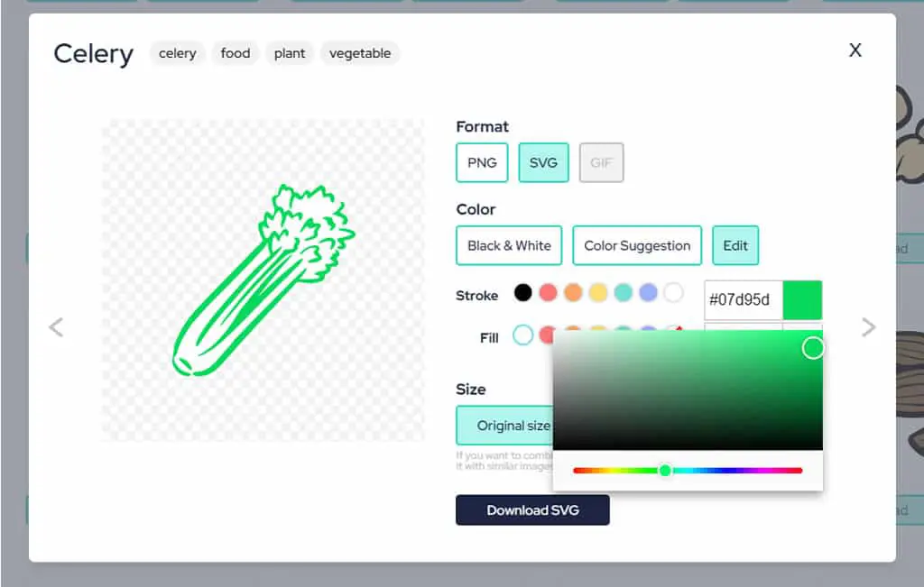Pick blue stroke color swatch
The width and height of the screenshot is (924, 587).
(x=648, y=293)
